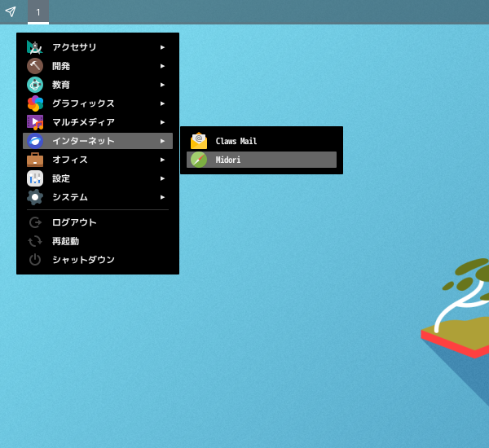The height and width of the screenshot is (448, 489).
Task: Expand the システム submenu arrow
Action: (x=162, y=197)
